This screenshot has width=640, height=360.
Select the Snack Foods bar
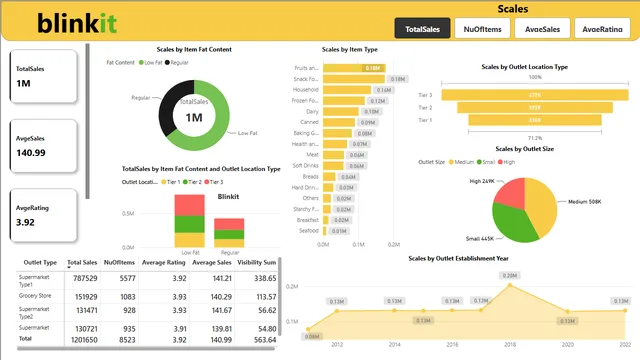click(x=354, y=79)
